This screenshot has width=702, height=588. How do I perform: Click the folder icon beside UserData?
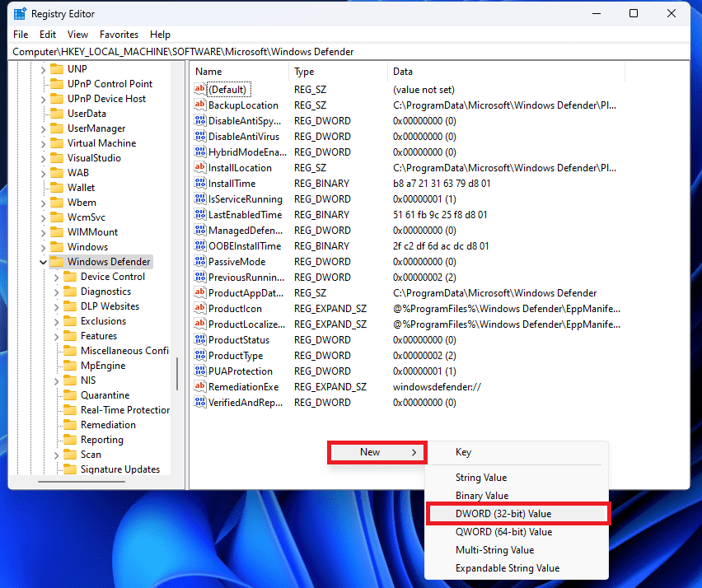[57, 114]
